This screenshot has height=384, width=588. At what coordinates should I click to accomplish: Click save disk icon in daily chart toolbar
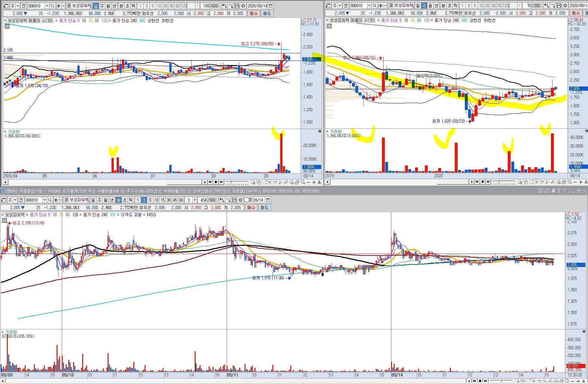[237, 6]
